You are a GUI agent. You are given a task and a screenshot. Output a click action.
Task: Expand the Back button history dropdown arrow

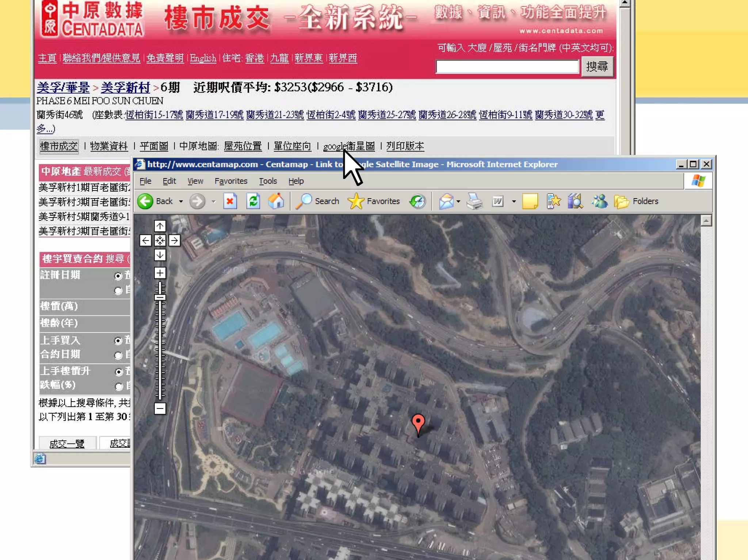pyautogui.click(x=181, y=201)
